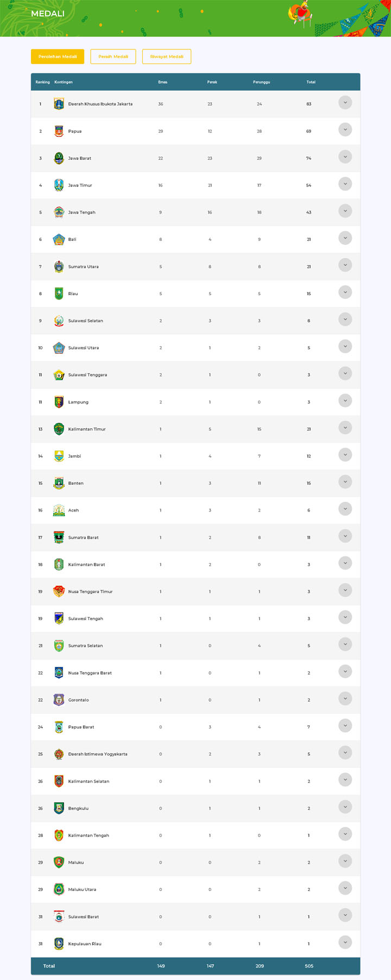Screen dimensions: 391x980
Task: Click the Kepulauan Riau emblem icon
Action: (x=59, y=944)
